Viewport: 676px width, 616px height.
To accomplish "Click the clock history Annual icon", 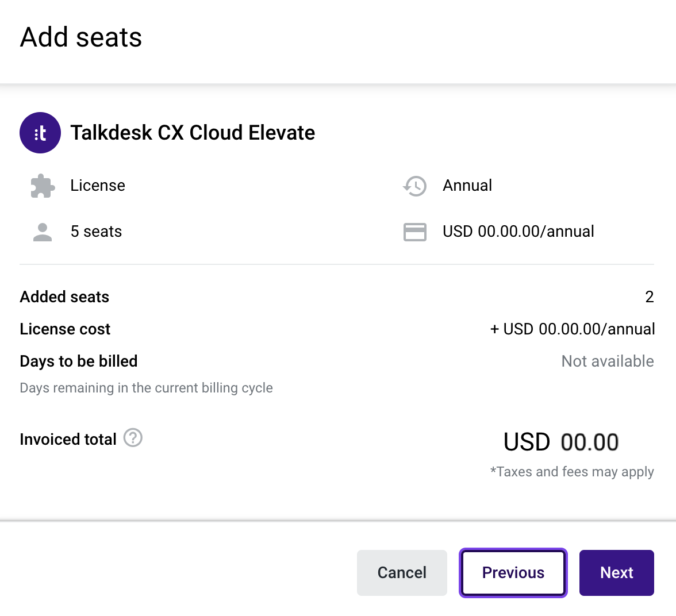I will pyautogui.click(x=415, y=186).
